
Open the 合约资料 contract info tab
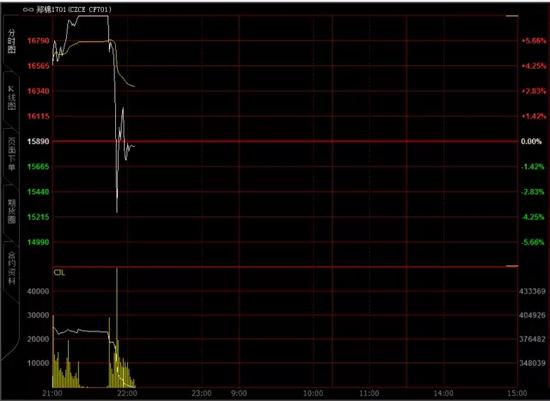(x=12, y=268)
